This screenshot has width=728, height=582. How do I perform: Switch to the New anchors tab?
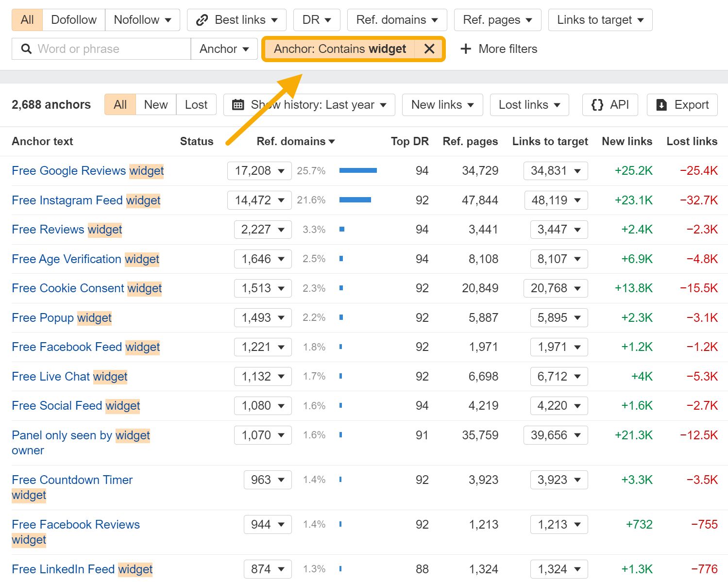(x=155, y=104)
